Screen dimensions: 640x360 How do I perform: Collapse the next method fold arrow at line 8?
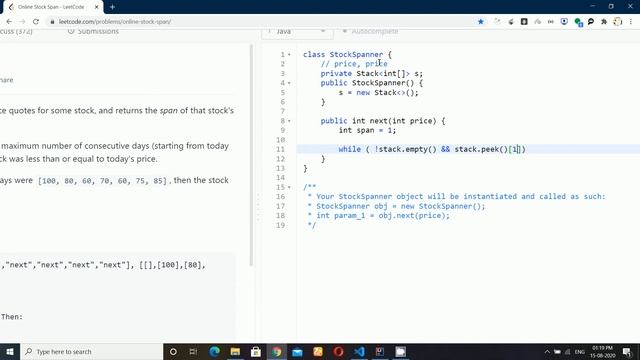[x=289, y=121]
